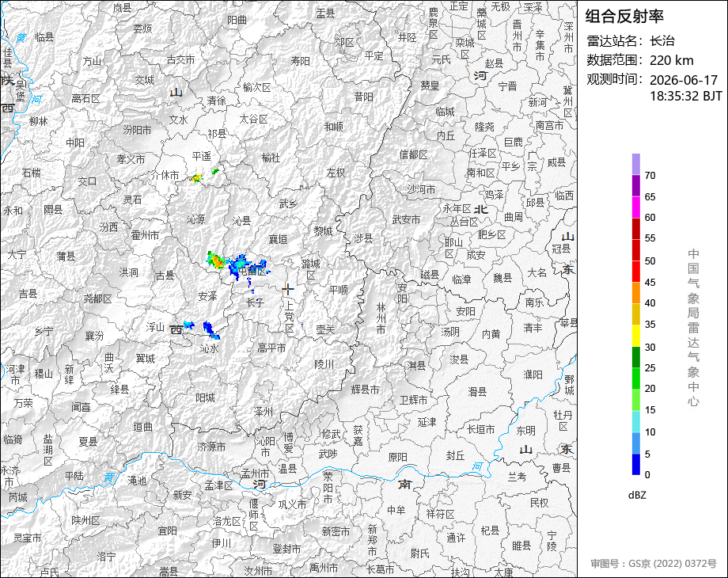Click the 上党区 map label

coord(289,318)
